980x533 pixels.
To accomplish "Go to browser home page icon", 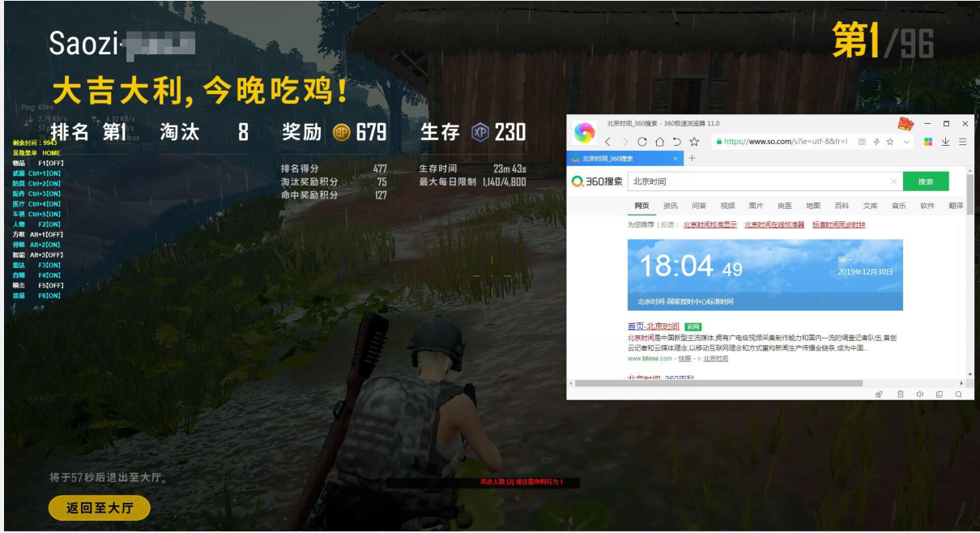I will coord(659,142).
